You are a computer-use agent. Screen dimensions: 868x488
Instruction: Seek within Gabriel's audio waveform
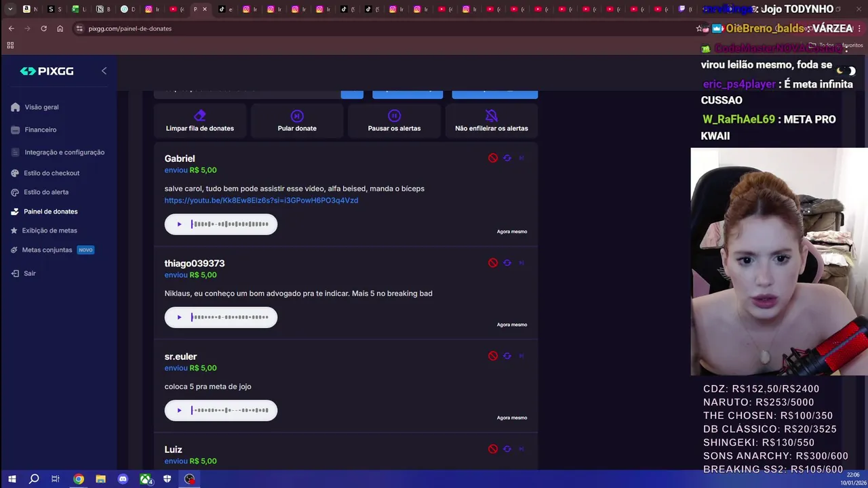tap(230, 224)
